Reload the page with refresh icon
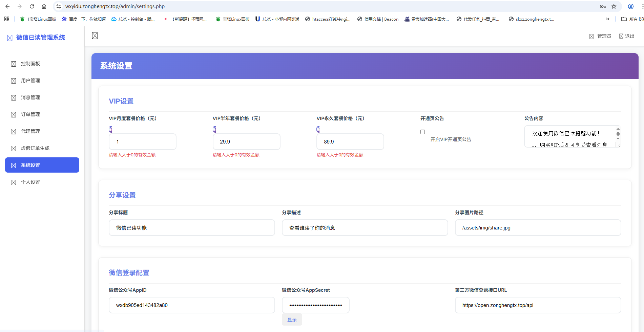Viewport: 644px width, 332px height. point(32,6)
